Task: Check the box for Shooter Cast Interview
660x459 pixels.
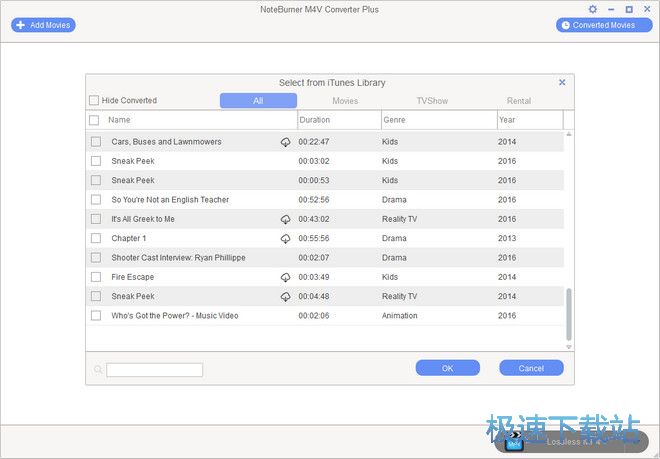Action: tap(96, 258)
